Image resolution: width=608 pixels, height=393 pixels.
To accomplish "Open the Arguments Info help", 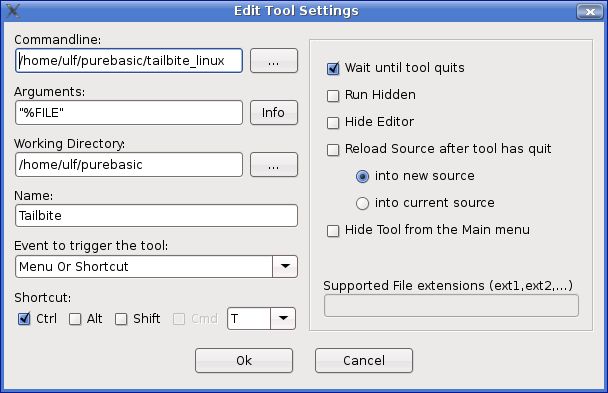I will [x=274, y=112].
